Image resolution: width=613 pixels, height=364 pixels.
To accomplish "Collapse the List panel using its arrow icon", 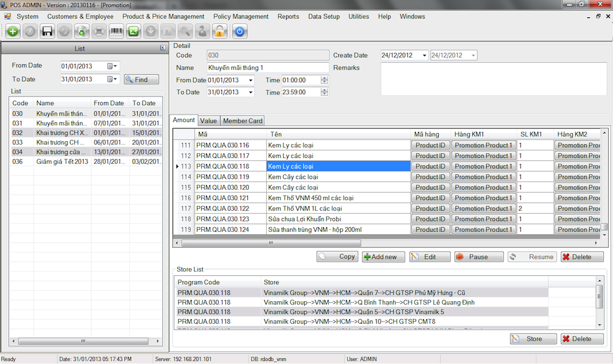I will tap(163, 48).
